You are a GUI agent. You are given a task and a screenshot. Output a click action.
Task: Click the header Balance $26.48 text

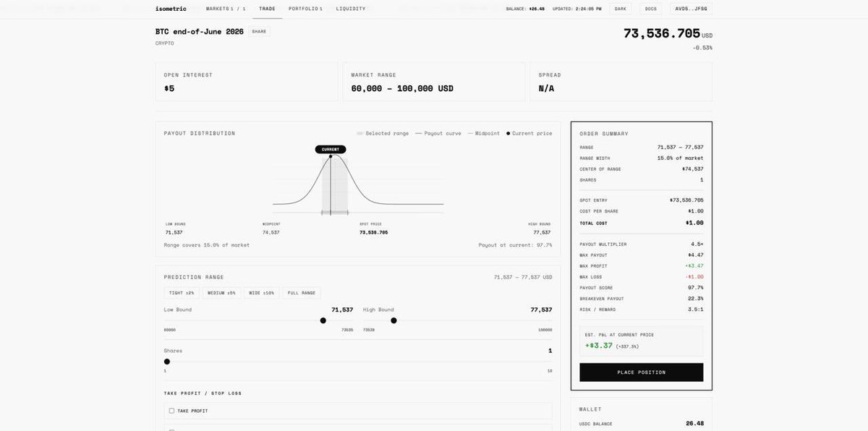pyautogui.click(x=526, y=9)
